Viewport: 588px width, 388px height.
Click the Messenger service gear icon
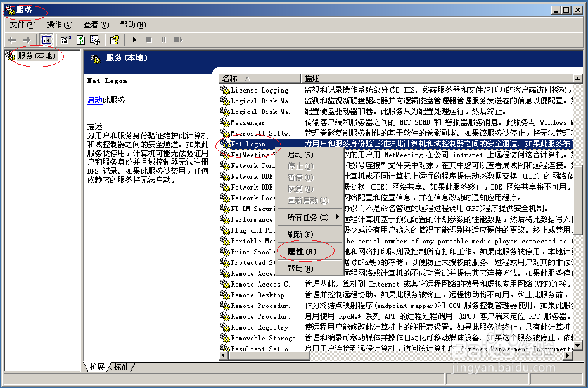click(225, 122)
